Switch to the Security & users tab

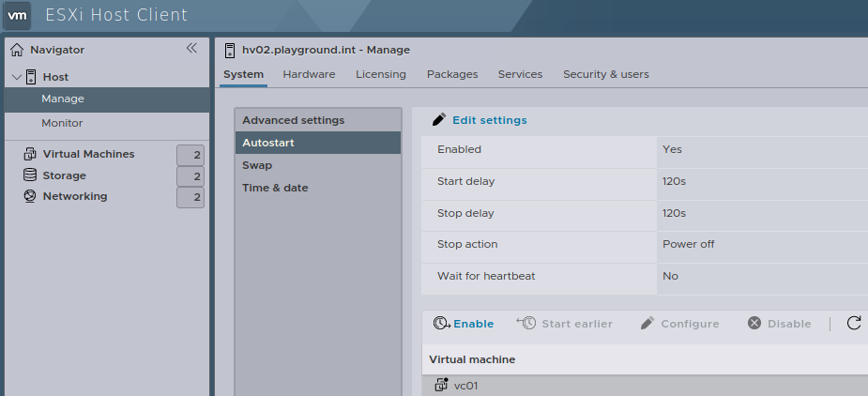[x=606, y=74]
